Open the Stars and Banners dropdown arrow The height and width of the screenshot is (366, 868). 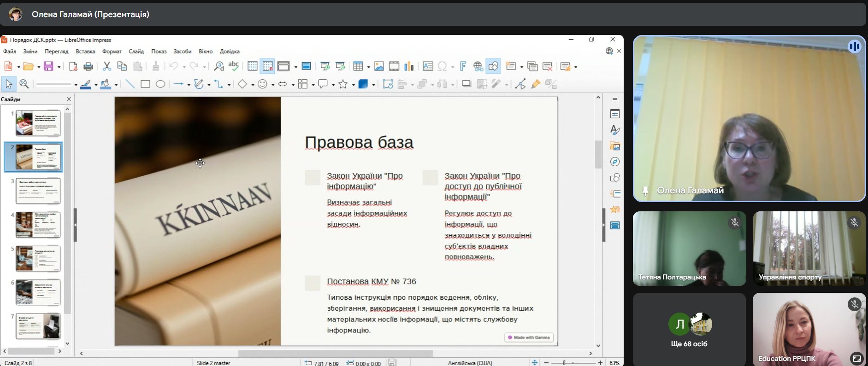point(353,85)
